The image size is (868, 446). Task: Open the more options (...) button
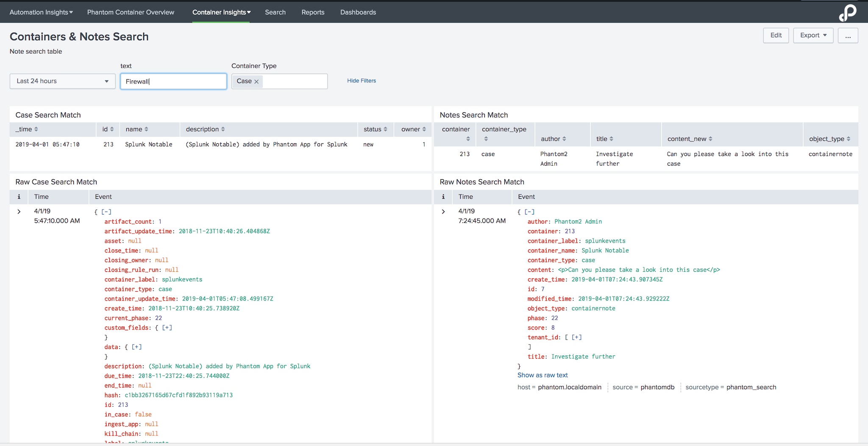[x=848, y=36]
